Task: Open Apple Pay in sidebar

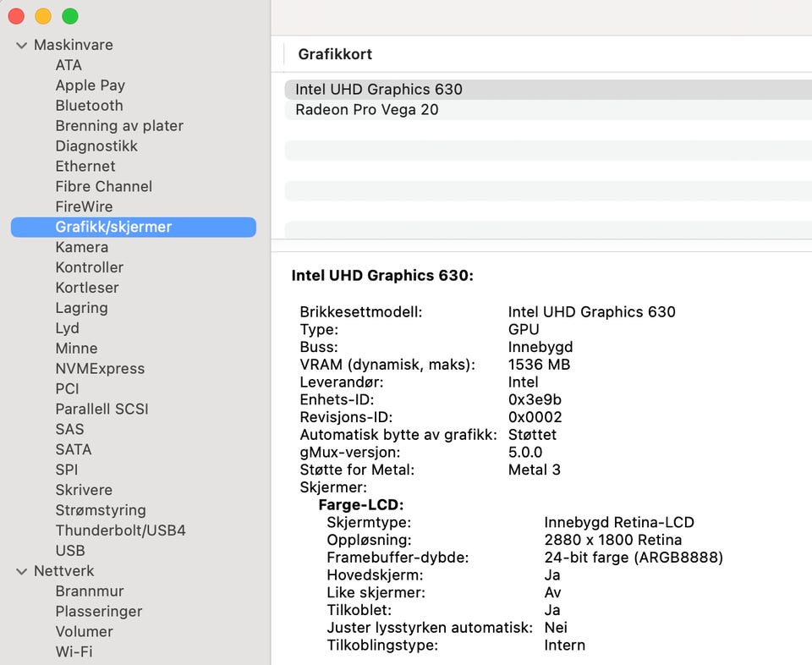Action: (x=91, y=85)
